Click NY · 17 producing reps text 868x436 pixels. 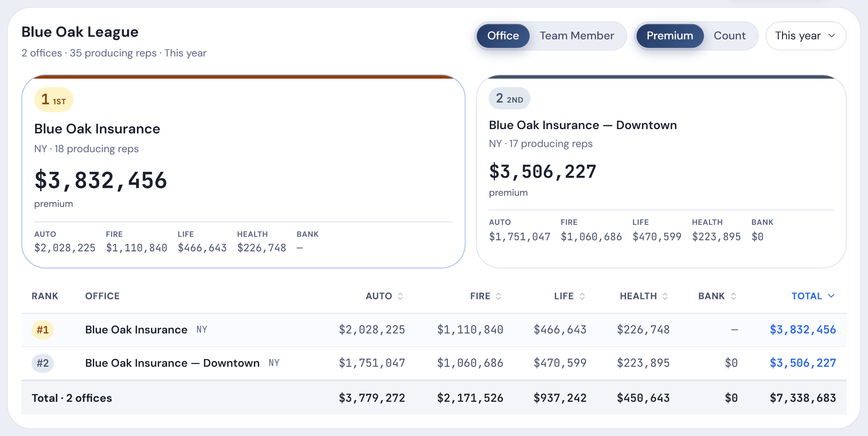541,144
